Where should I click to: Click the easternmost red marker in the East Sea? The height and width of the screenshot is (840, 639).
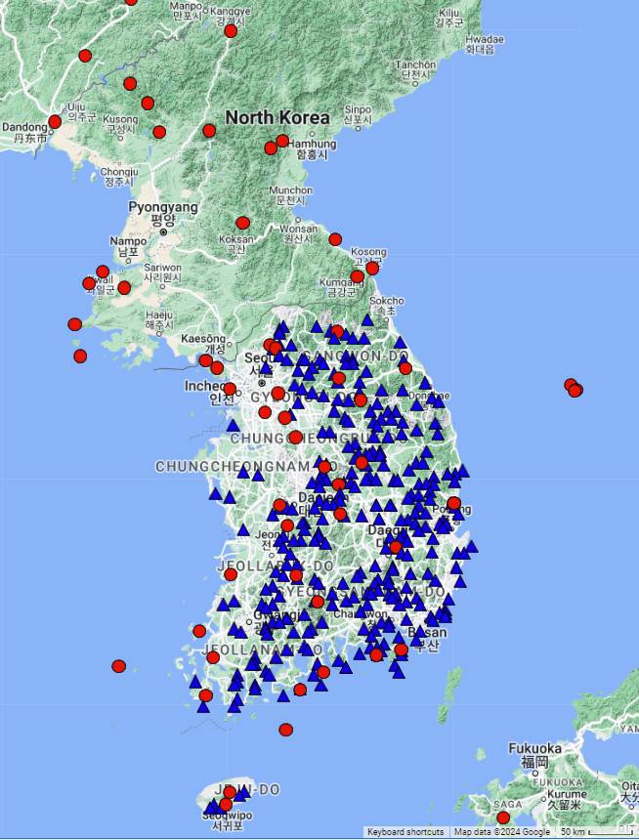pos(576,391)
